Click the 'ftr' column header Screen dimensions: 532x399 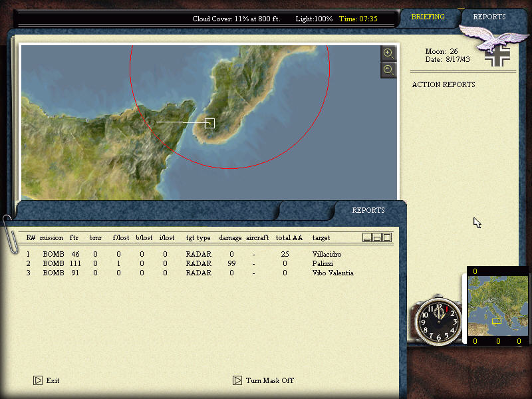point(74,237)
